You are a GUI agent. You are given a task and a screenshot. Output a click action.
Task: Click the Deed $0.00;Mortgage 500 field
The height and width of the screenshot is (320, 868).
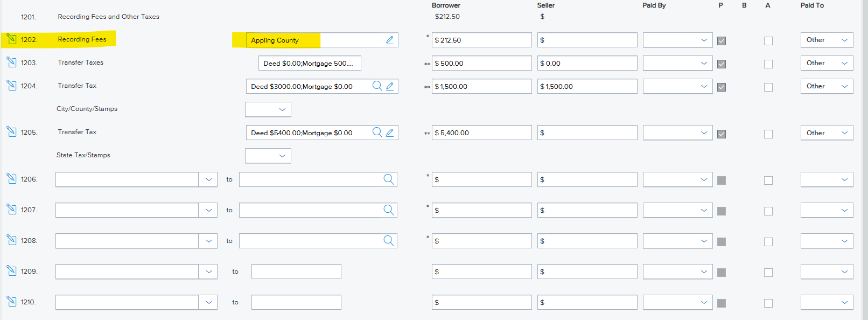310,63
